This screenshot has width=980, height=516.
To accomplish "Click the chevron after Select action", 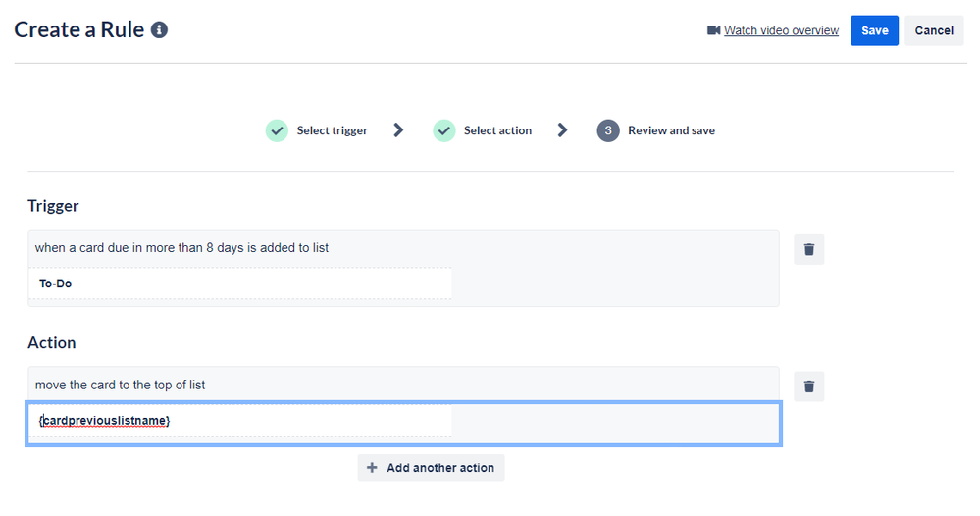I will (562, 129).
